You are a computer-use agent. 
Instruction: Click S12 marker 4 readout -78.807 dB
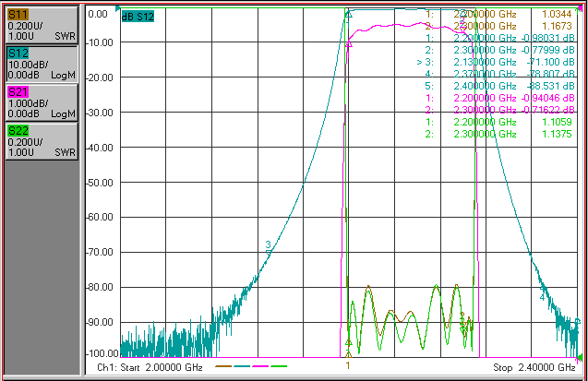tap(551, 74)
